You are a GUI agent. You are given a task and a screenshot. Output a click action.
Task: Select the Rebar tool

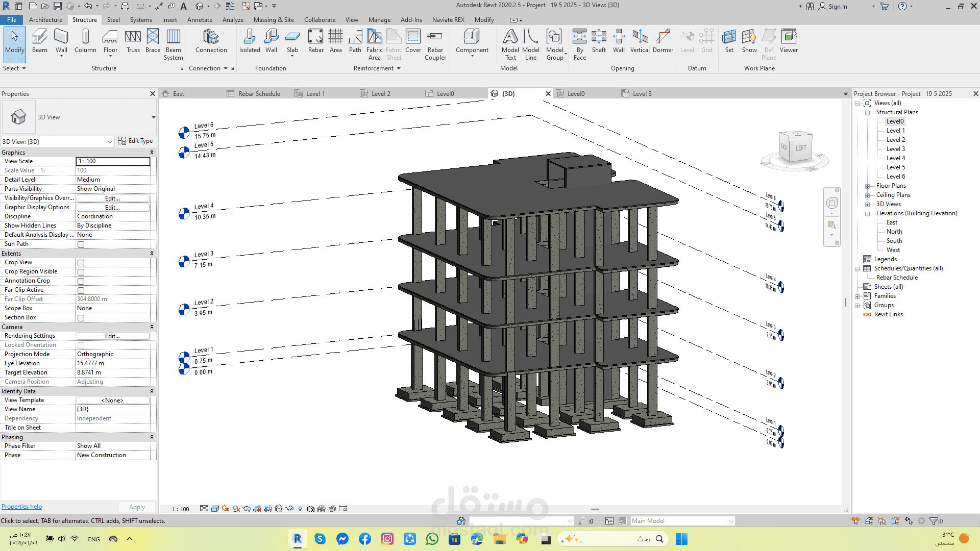tap(315, 41)
